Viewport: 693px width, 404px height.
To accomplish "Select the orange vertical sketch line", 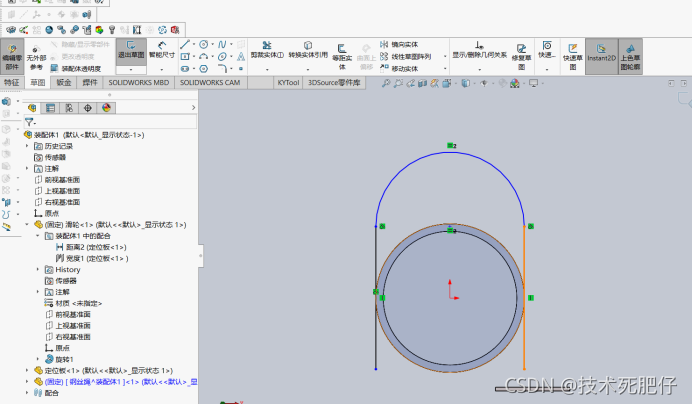I will (x=524, y=297).
